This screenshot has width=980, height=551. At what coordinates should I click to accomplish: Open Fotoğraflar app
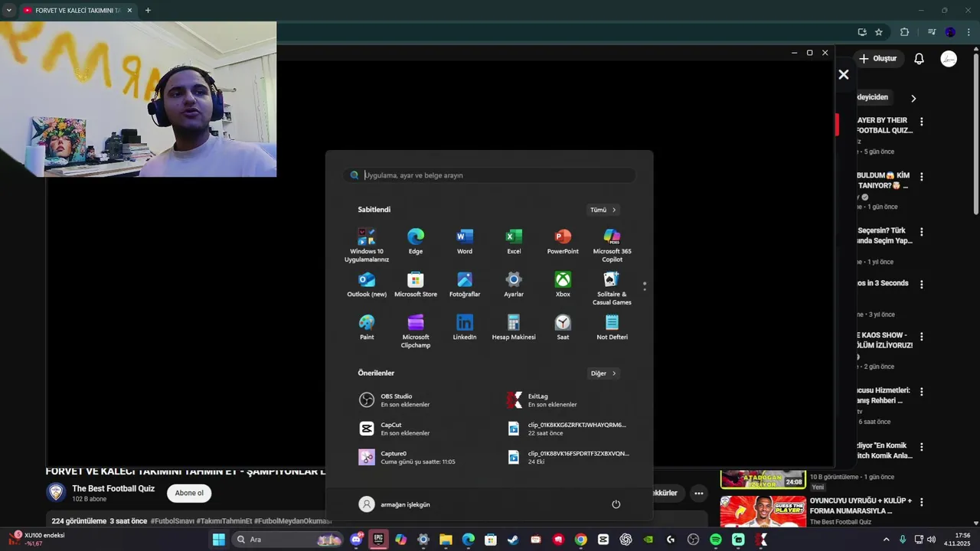pyautogui.click(x=465, y=285)
